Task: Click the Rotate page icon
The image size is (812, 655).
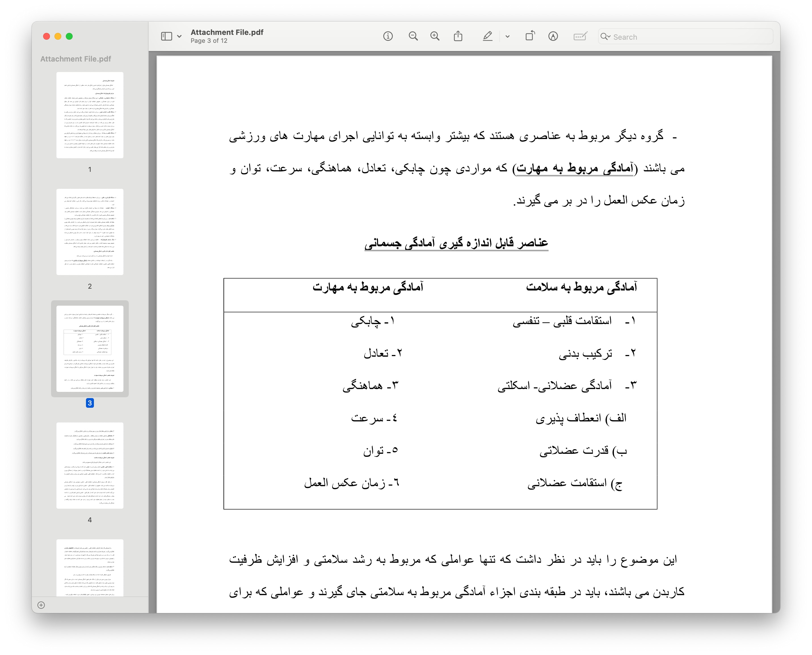Action: (x=530, y=36)
